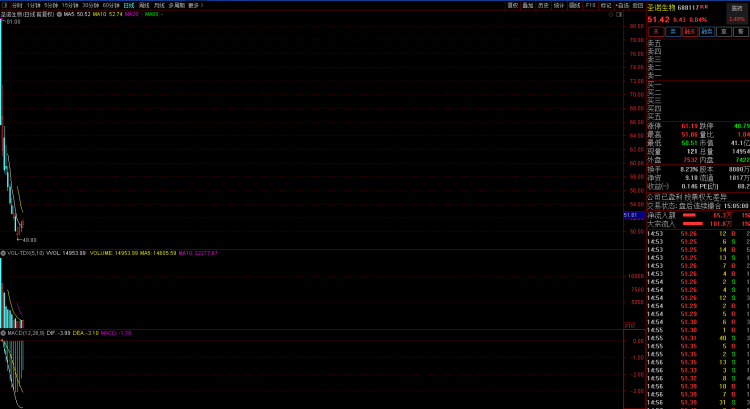Select the 5分钟 period tab
The width and height of the screenshot is (750, 409).
(51, 5)
